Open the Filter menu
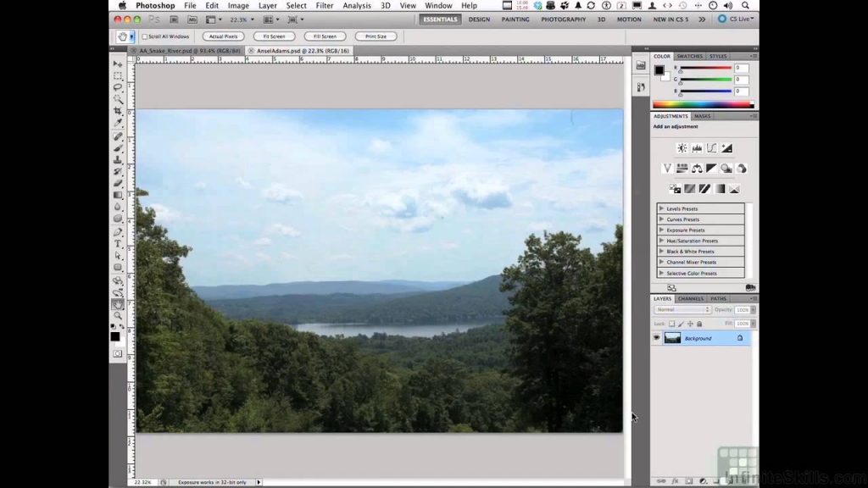Viewport: 868px width, 488px height. (x=324, y=6)
